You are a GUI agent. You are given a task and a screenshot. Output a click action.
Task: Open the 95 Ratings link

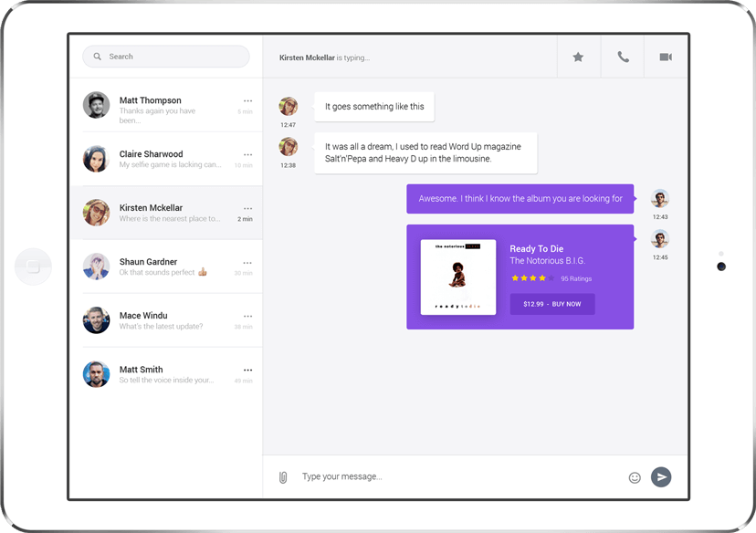[576, 279]
